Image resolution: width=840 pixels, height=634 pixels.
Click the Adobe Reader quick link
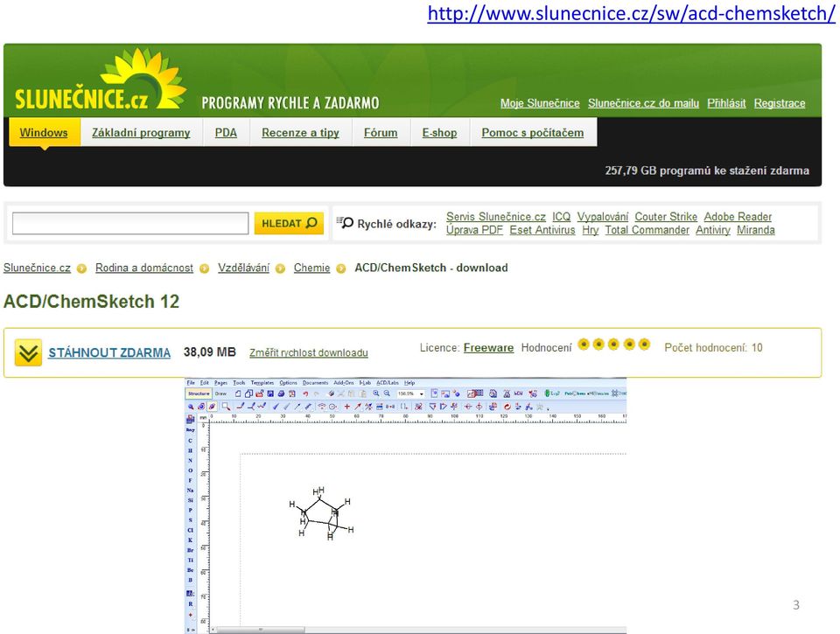(738, 217)
